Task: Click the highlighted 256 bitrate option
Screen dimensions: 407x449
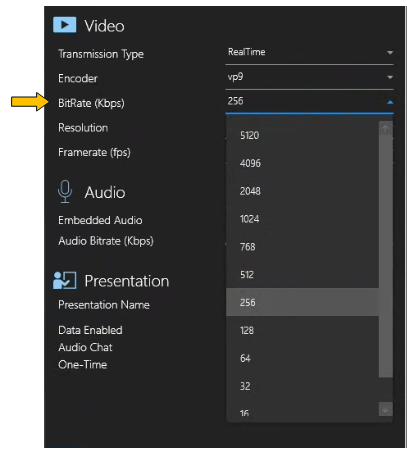Action: (302, 302)
